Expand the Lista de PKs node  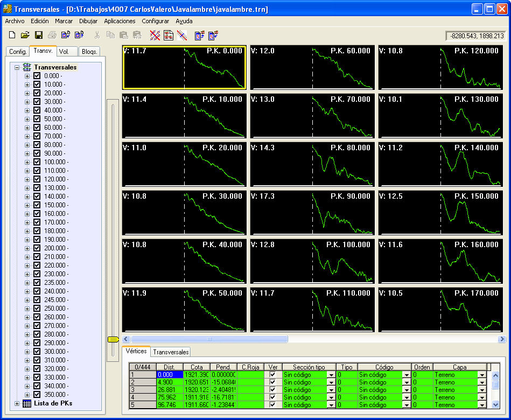17,404
